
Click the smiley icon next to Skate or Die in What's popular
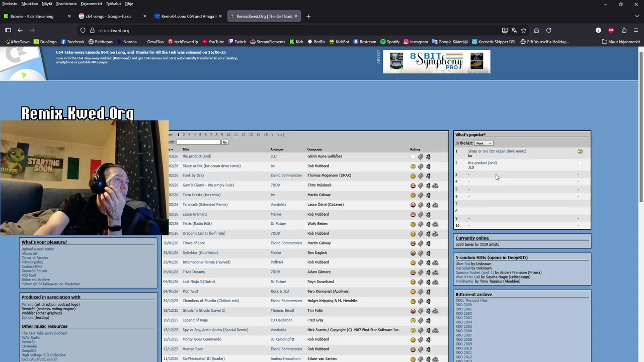tap(580, 151)
